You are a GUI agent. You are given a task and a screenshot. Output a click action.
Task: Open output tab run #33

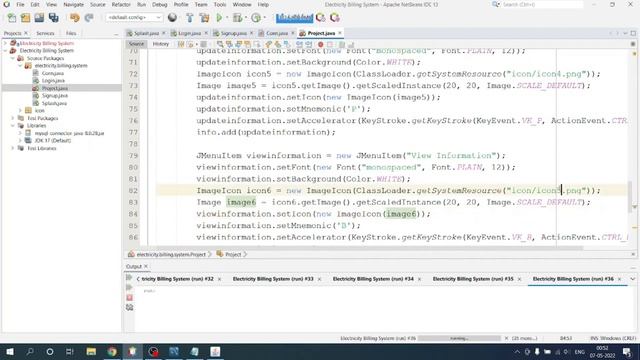click(273, 279)
